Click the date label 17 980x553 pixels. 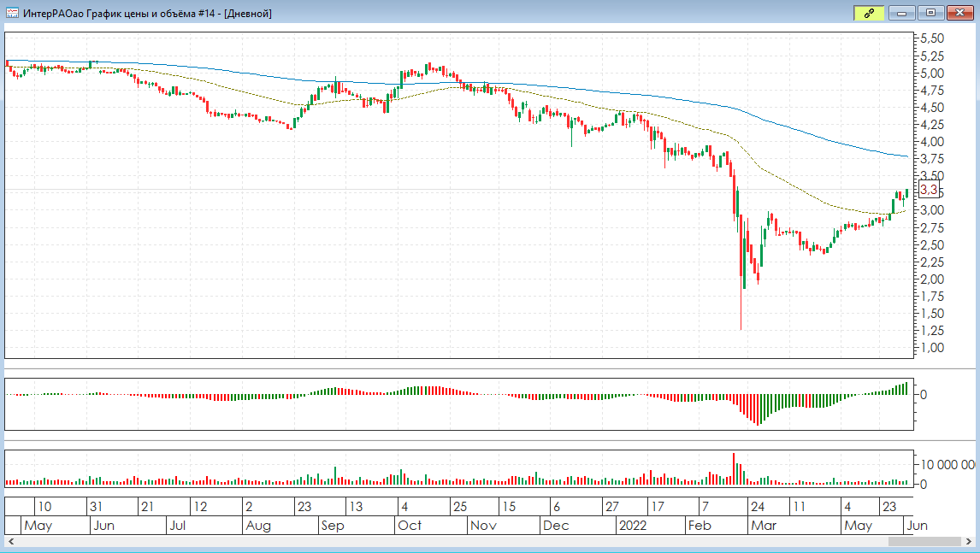pyautogui.click(x=658, y=507)
